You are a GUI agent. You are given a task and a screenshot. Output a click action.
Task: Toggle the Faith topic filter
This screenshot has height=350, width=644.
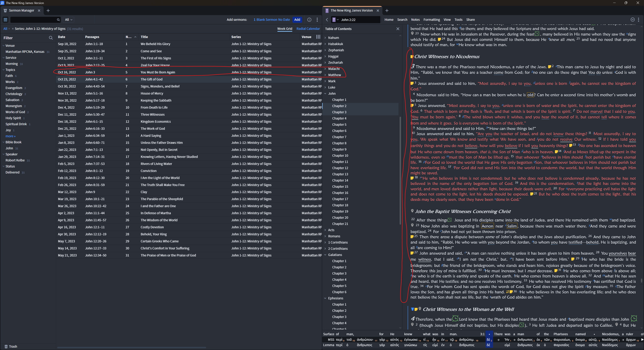pyautogui.click(x=9, y=76)
